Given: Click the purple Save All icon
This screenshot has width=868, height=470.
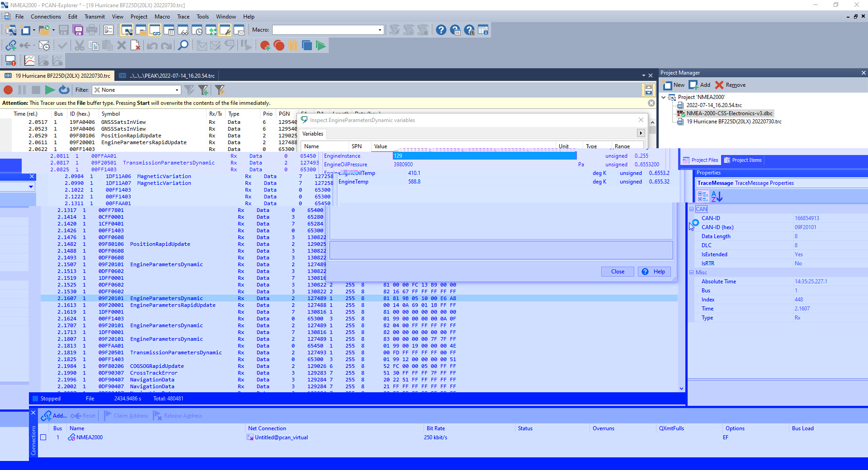Looking at the screenshot, I should [x=78, y=30].
